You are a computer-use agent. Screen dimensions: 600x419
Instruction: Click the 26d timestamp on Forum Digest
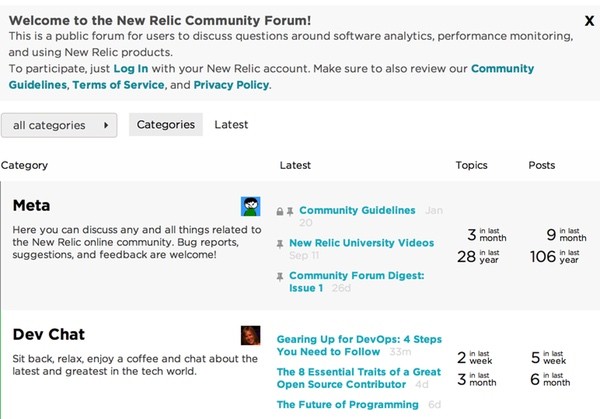click(341, 288)
